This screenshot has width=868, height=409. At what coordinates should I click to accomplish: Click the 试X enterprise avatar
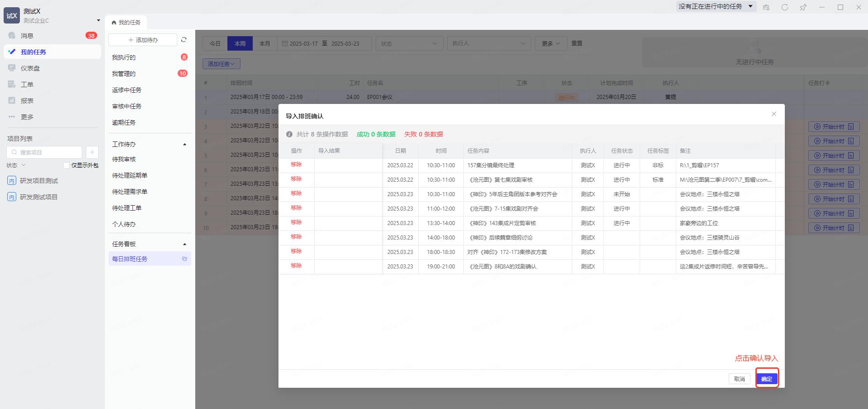pos(12,16)
